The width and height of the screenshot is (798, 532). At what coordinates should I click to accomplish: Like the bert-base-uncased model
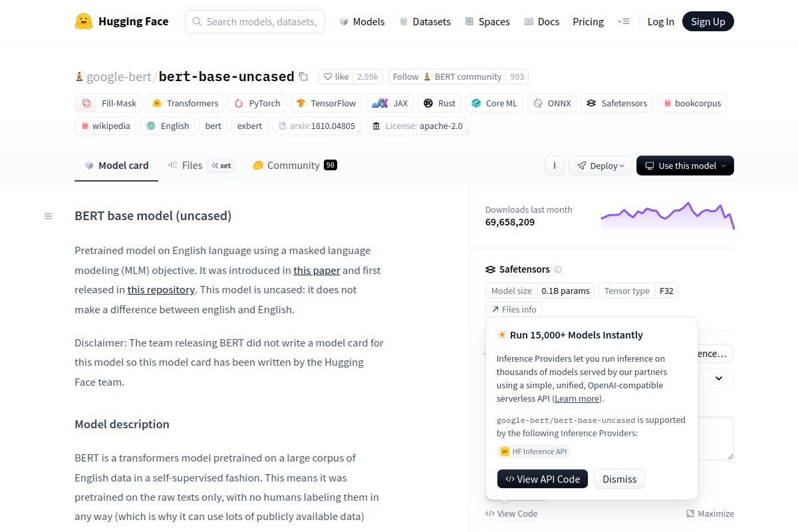point(336,76)
